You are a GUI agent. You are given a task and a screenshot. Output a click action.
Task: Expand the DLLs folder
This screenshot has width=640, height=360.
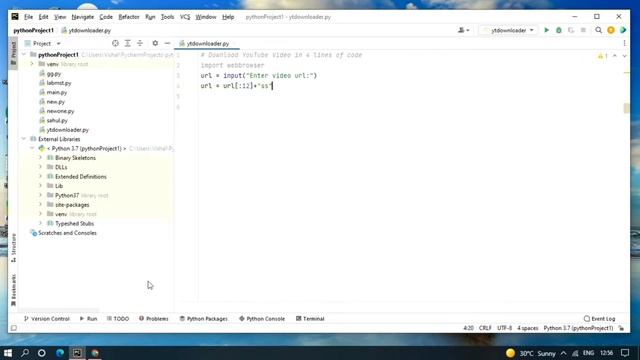pos(40,167)
